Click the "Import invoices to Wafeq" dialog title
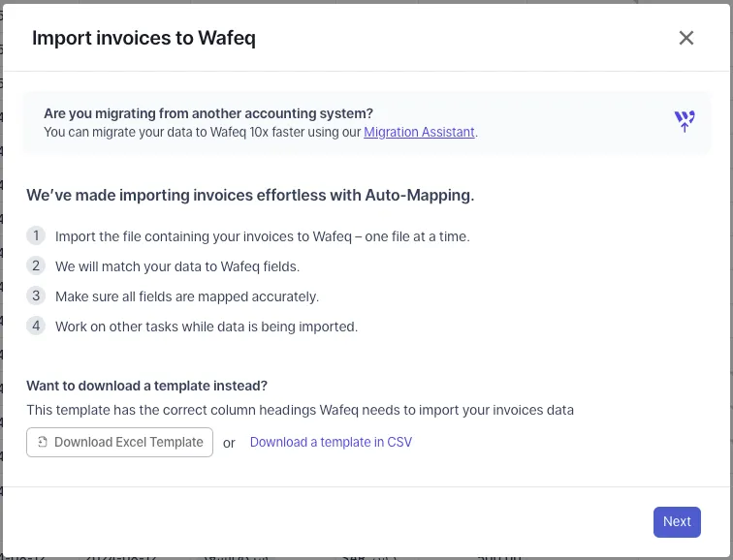The width and height of the screenshot is (733, 560). [143, 38]
